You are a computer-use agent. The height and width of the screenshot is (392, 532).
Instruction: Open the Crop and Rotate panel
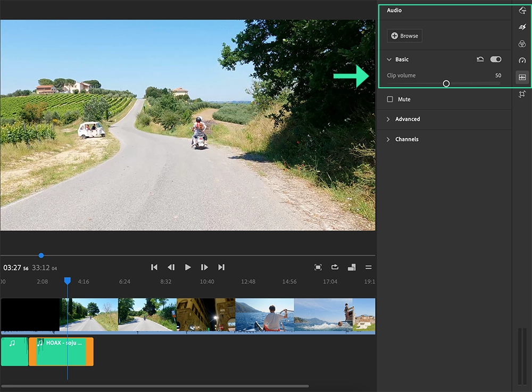pyautogui.click(x=523, y=94)
